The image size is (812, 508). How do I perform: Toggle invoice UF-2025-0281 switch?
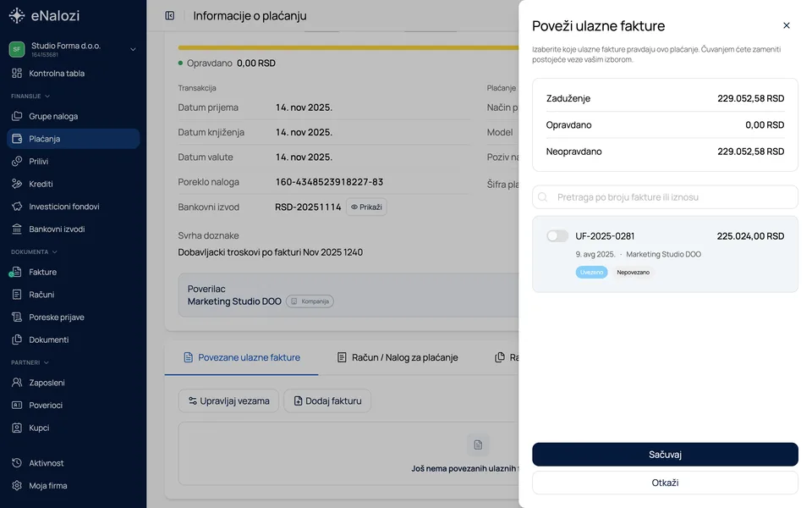coord(557,236)
